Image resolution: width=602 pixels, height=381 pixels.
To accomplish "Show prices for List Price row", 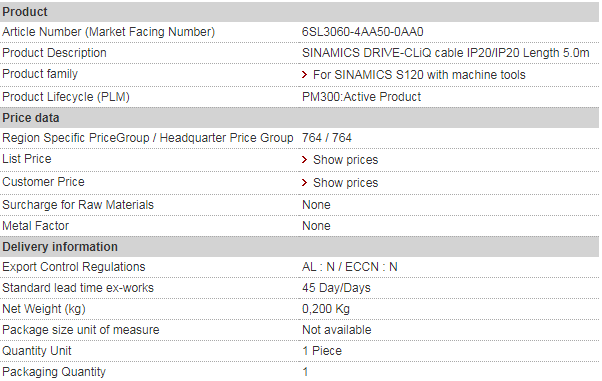I will tap(346, 159).
